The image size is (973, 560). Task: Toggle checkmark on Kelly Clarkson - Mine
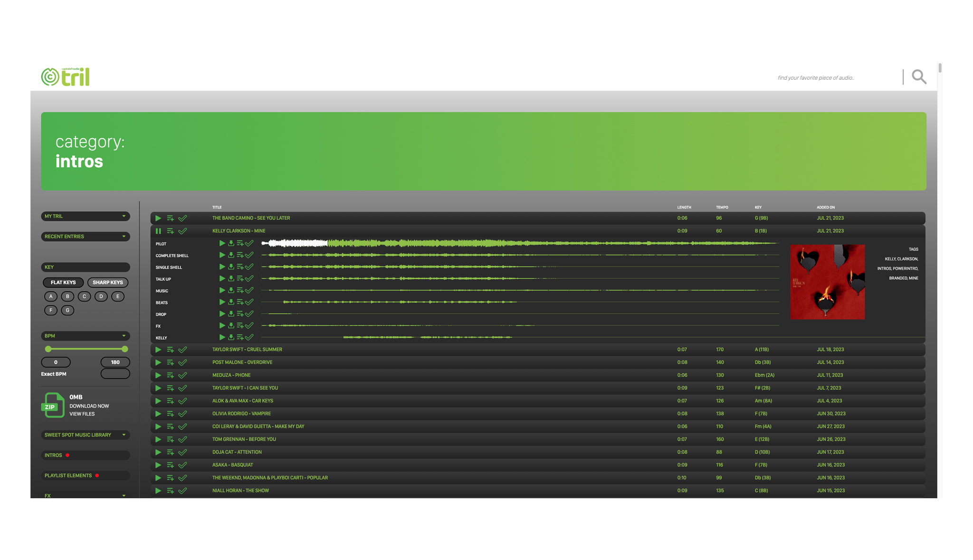182,231
